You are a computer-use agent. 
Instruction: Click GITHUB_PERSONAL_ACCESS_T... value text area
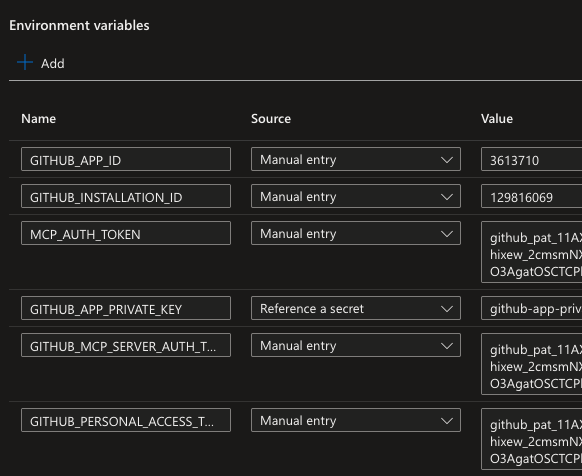pyautogui.click(x=532, y=439)
